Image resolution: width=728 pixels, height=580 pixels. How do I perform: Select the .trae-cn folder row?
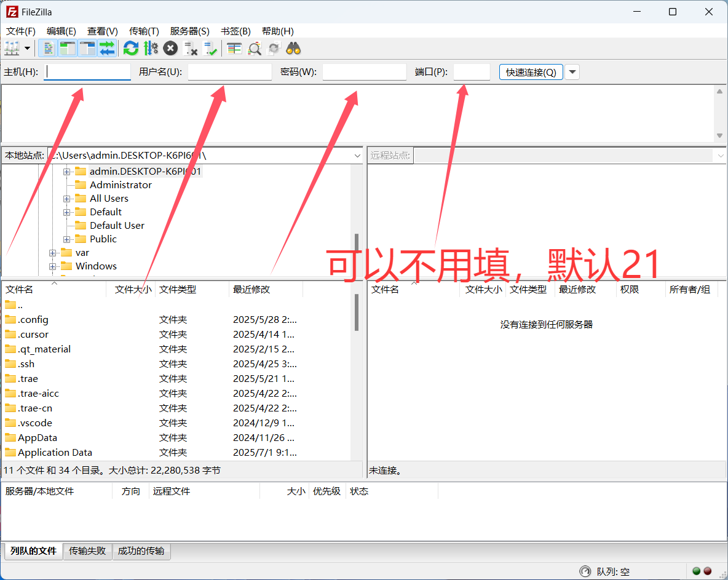click(176, 408)
